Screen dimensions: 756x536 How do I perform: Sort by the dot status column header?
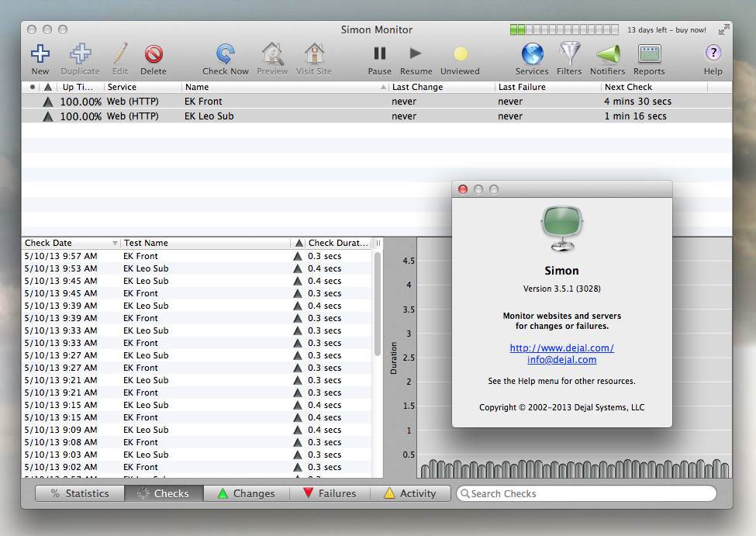33,87
